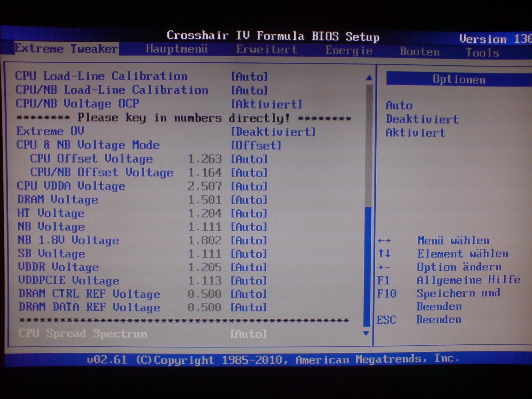The image size is (532, 399).
Task: Open CPU Load-Line Calibration Auto dropdown
Action: [249, 77]
